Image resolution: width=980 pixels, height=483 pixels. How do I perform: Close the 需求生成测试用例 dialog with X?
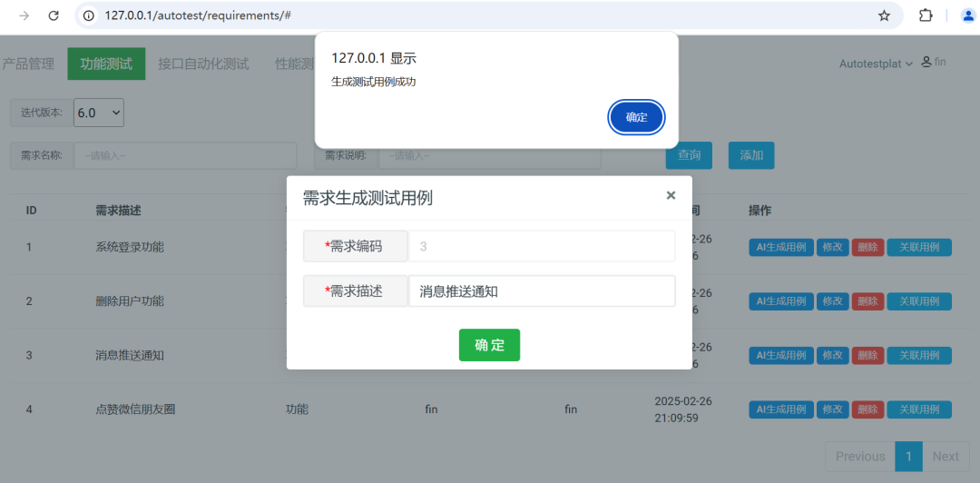pyautogui.click(x=671, y=195)
